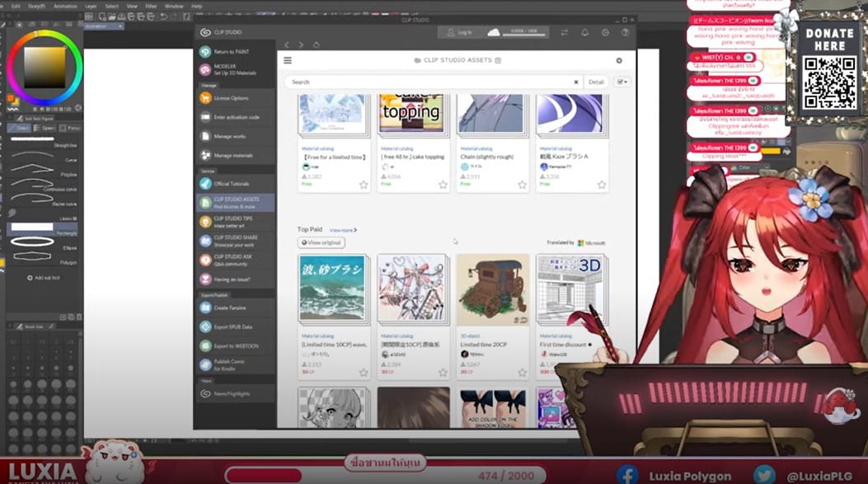Favorite the Limited time 20CP 3D object

pyautogui.click(x=522, y=373)
